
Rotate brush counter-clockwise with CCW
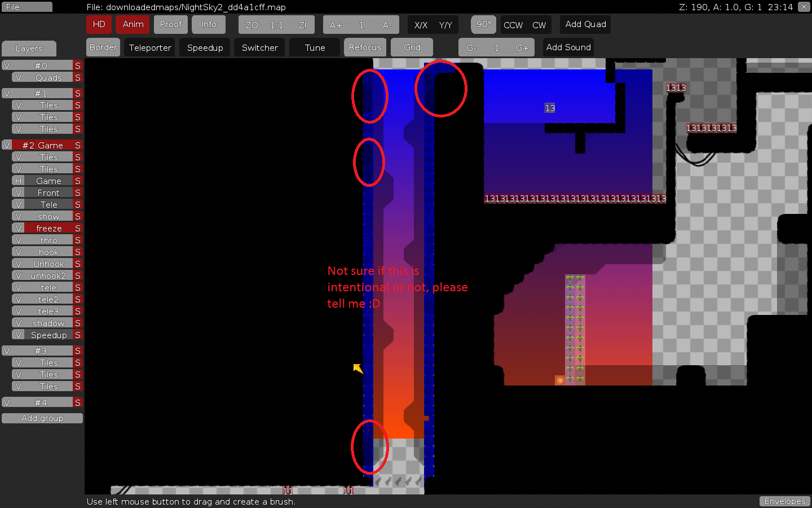[513, 25]
